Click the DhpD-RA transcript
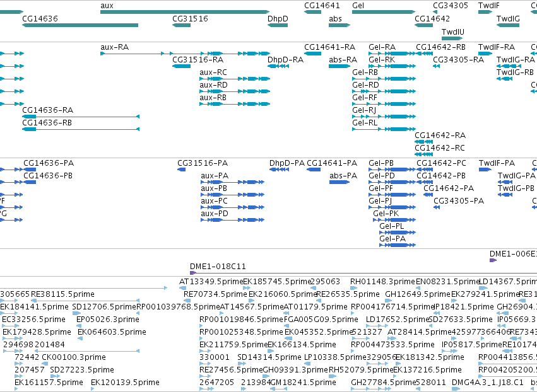Viewport: 537px width, 392px height. pyautogui.click(x=278, y=66)
